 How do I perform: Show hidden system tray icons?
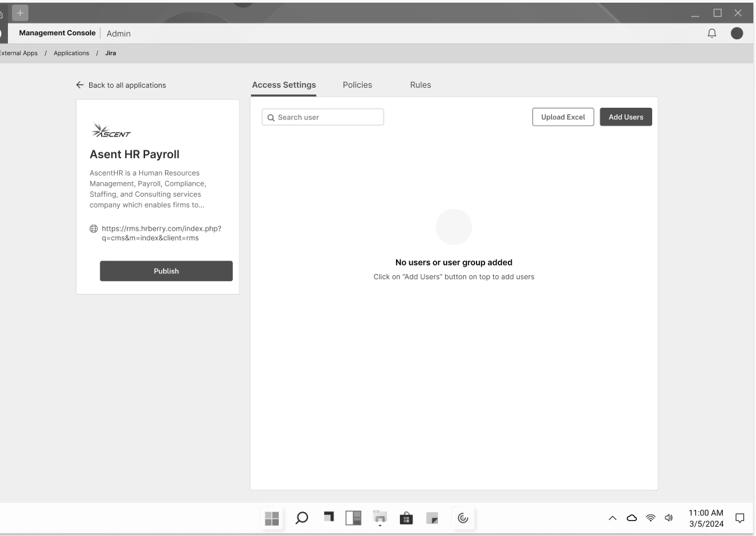point(612,518)
